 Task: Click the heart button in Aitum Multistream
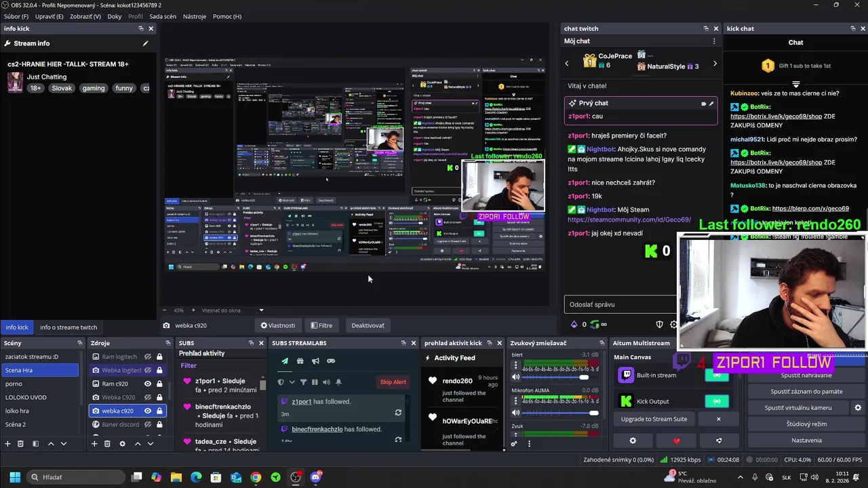point(676,441)
